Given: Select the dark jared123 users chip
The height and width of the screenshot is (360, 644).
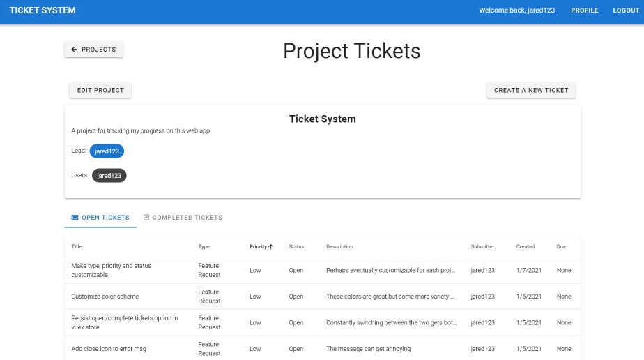Looking at the screenshot, I should point(109,176).
